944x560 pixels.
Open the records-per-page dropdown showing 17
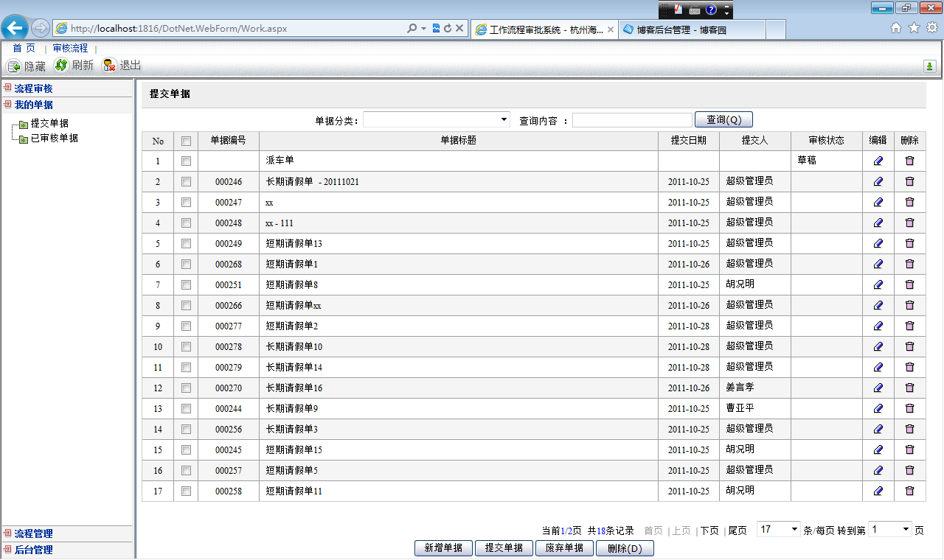click(x=779, y=530)
